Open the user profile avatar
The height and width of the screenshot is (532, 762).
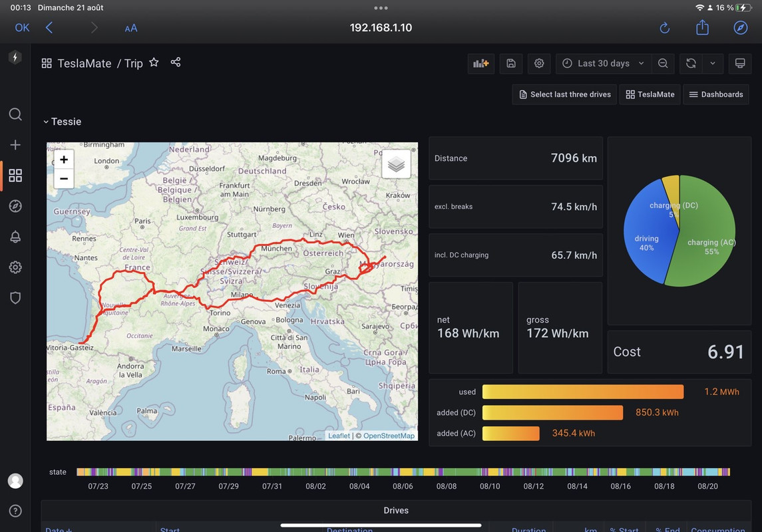pos(15,481)
